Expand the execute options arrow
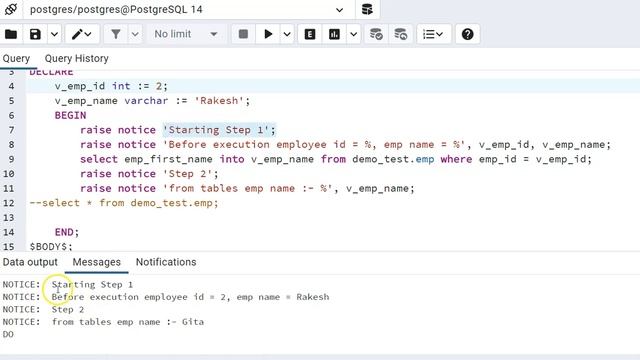This screenshot has width=640, height=360. 287,34
